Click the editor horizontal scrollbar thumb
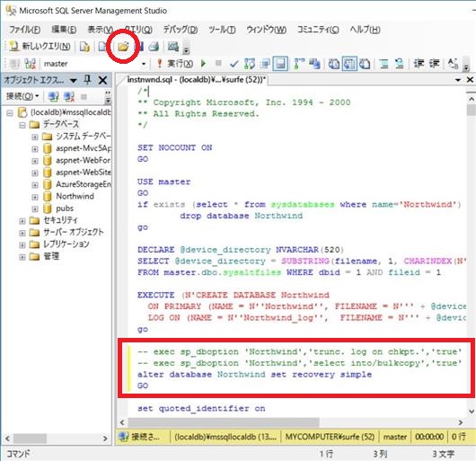The image size is (476, 461). click(224, 422)
